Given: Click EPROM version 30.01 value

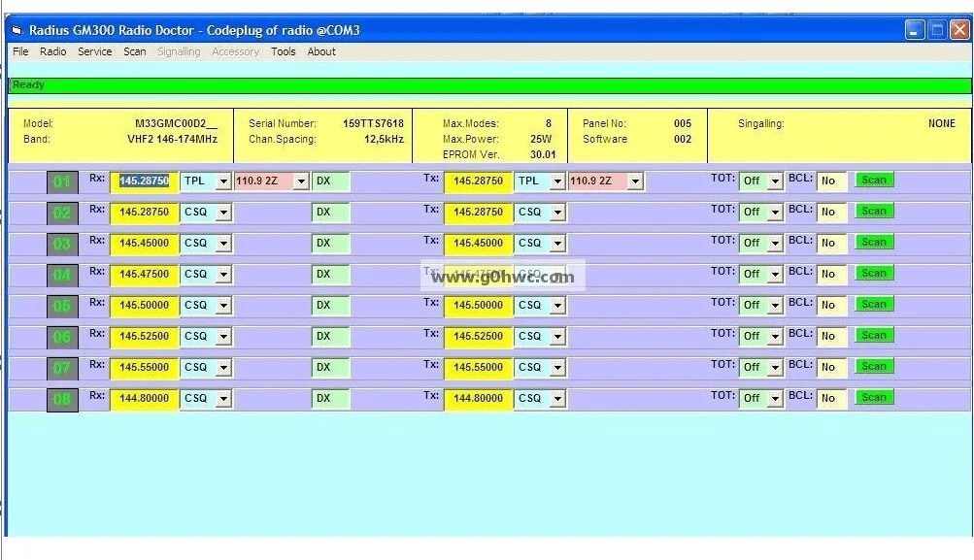Looking at the screenshot, I should coord(543,154).
